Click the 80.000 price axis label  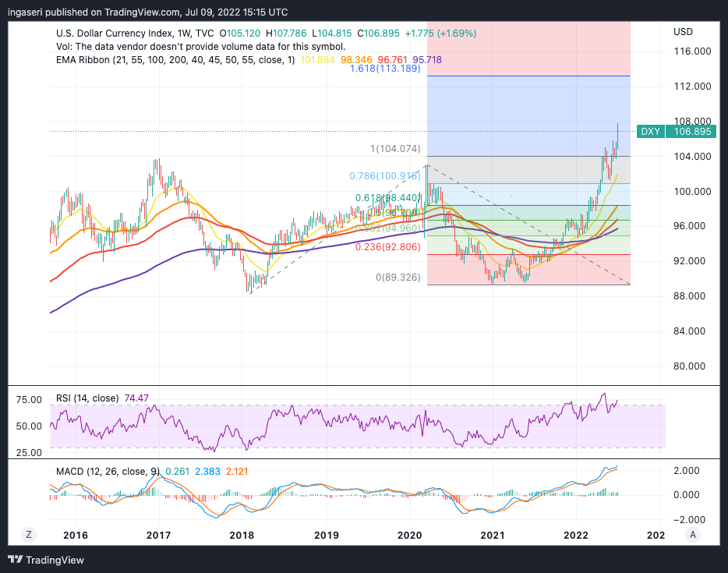(690, 366)
